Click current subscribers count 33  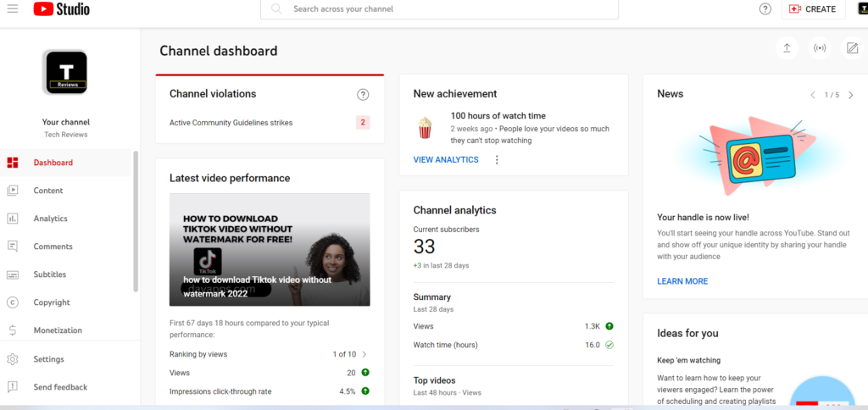pos(425,247)
